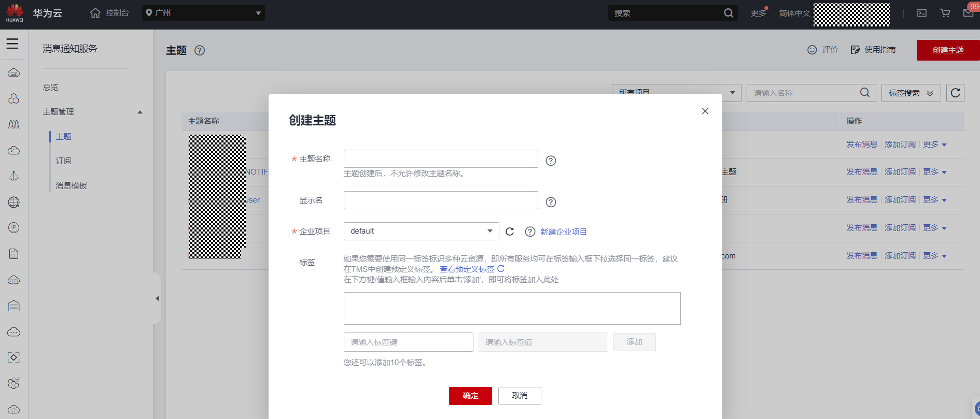Click the 请输入标签值 input field
The height and width of the screenshot is (419, 980).
543,342
